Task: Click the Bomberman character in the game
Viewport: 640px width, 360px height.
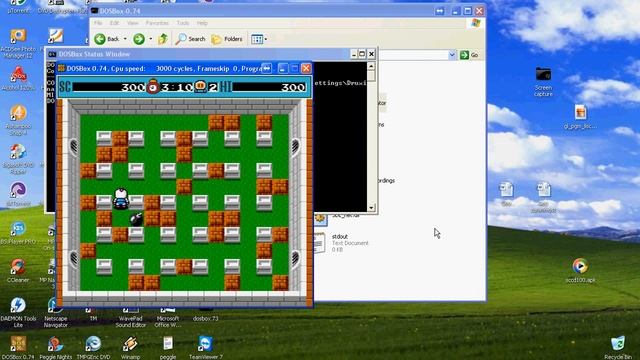Action: (x=121, y=198)
